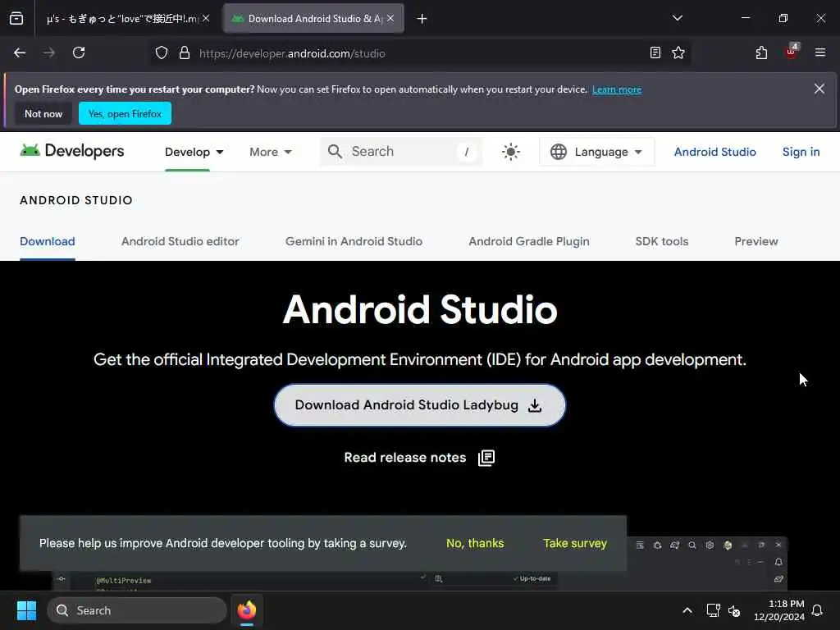The width and height of the screenshot is (840, 630).
Task: Expand the Develop menu
Action: [x=194, y=152]
